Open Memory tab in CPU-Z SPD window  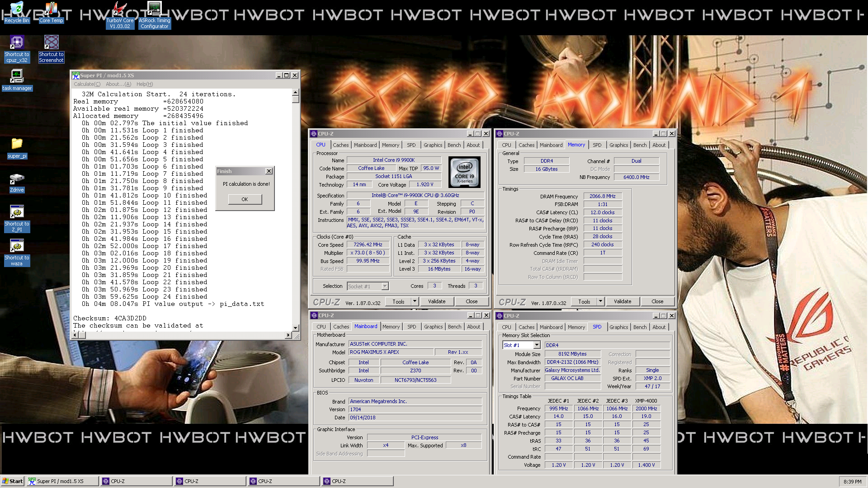click(576, 327)
